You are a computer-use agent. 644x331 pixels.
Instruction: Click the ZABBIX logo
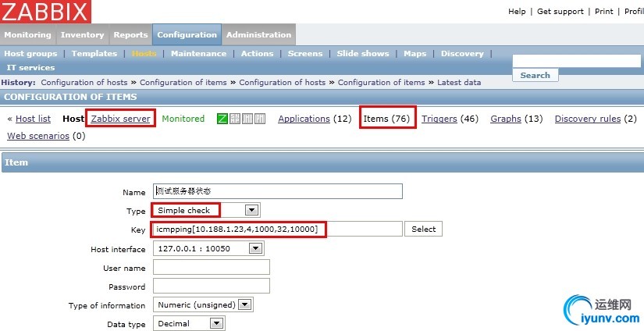pyautogui.click(x=45, y=12)
